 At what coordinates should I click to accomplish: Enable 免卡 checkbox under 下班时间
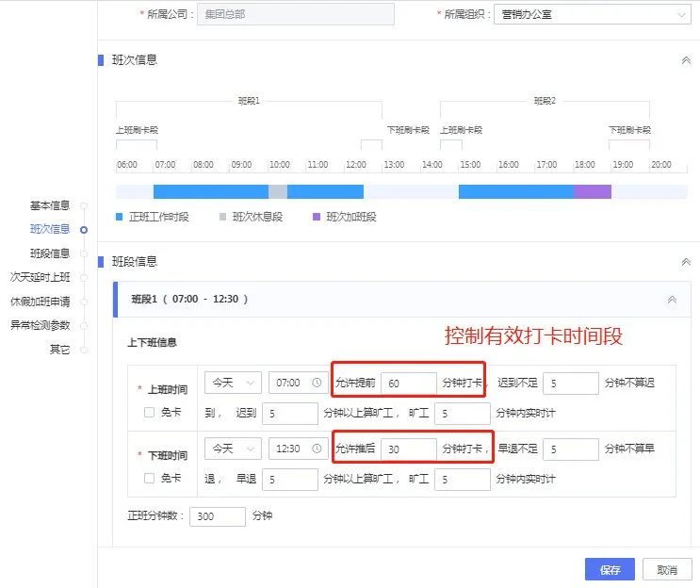coord(149,478)
